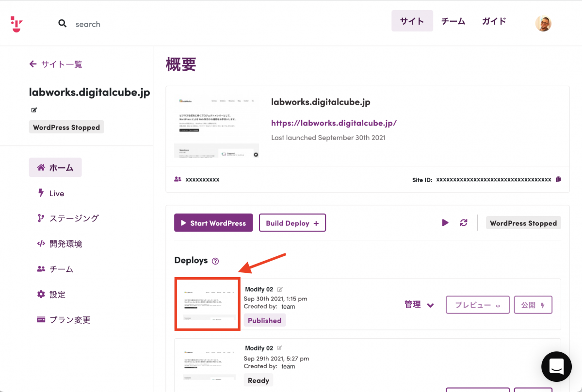Open https://labworks.digitalcube.jp/ link
582x392 pixels.
(334, 123)
